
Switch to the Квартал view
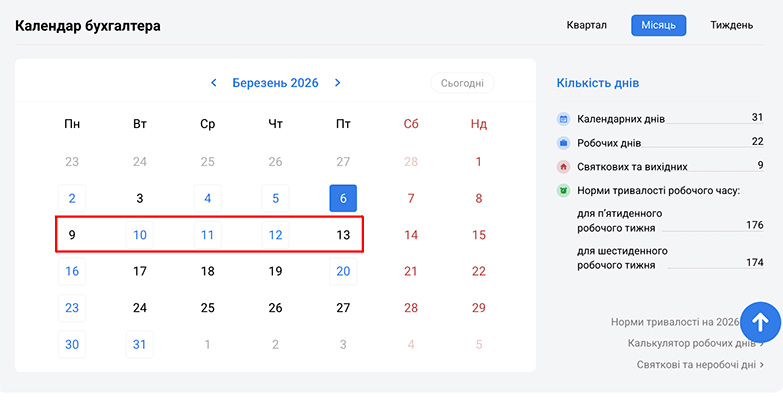(586, 25)
